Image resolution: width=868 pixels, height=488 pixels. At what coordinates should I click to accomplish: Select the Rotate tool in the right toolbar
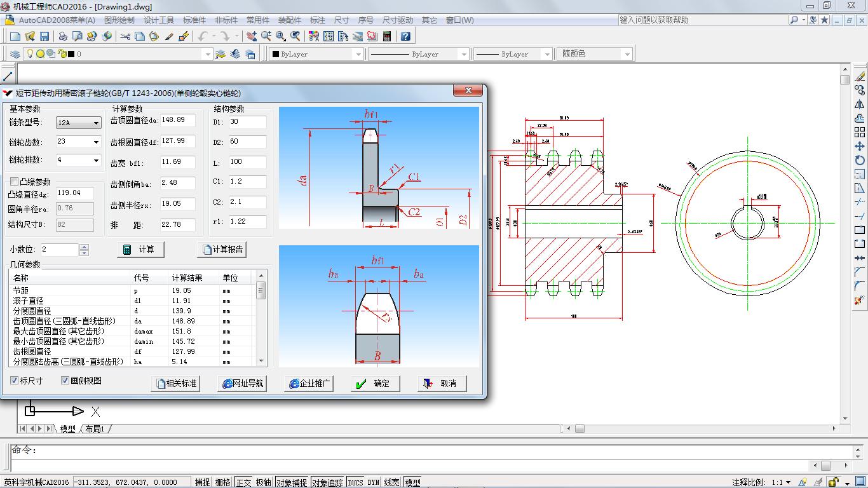[860, 160]
